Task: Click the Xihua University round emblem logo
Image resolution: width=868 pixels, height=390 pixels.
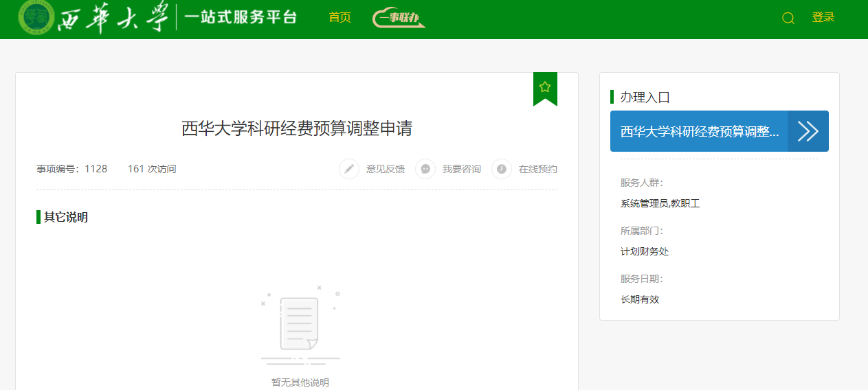Action: [x=36, y=19]
